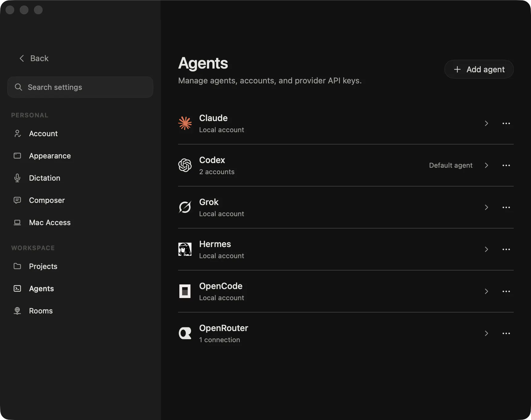The image size is (531, 420).
Task: Click the Dictation microphone icon
Action: click(x=17, y=178)
